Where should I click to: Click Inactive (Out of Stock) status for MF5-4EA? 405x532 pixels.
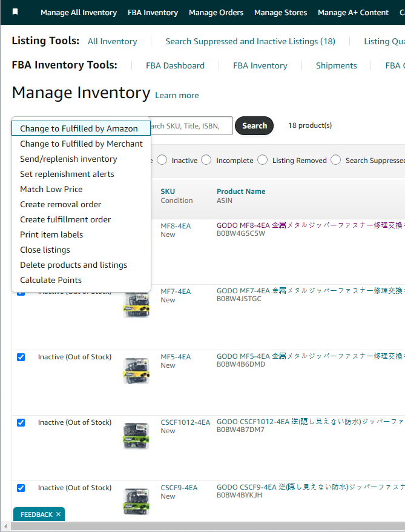click(x=74, y=357)
